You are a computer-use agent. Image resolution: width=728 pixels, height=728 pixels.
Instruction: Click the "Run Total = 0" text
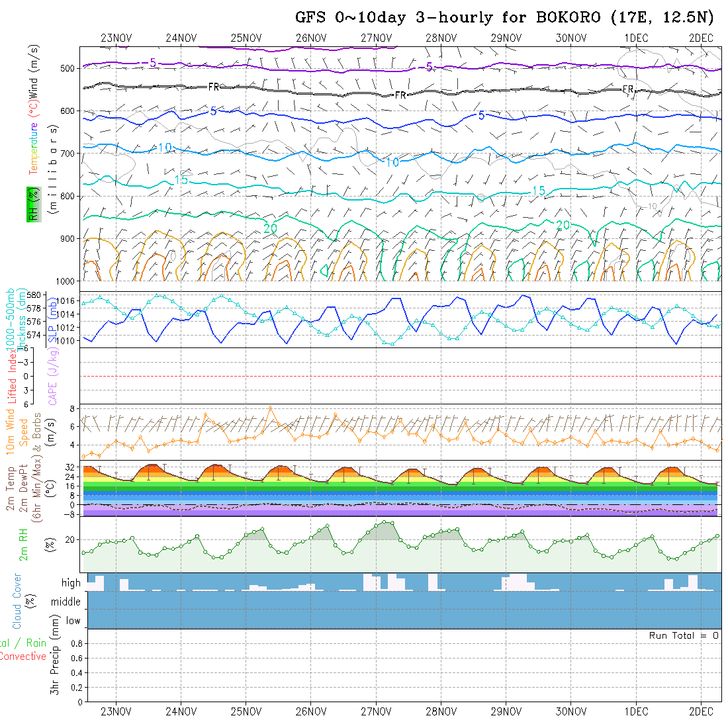pyautogui.click(x=684, y=635)
